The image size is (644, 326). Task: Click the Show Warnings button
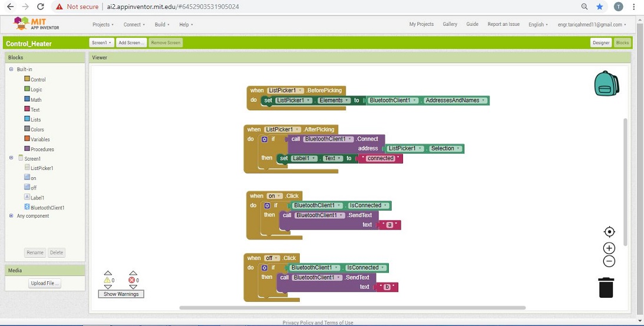pyautogui.click(x=121, y=294)
